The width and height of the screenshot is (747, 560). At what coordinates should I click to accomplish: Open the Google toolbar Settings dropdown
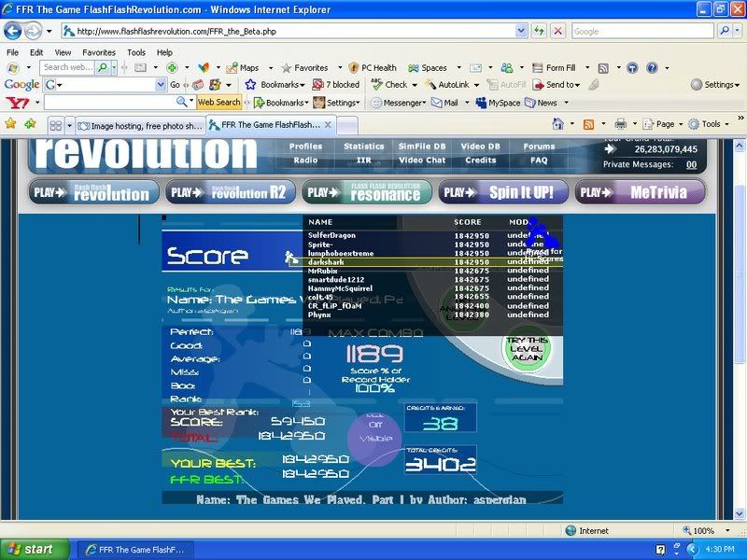tap(718, 84)
